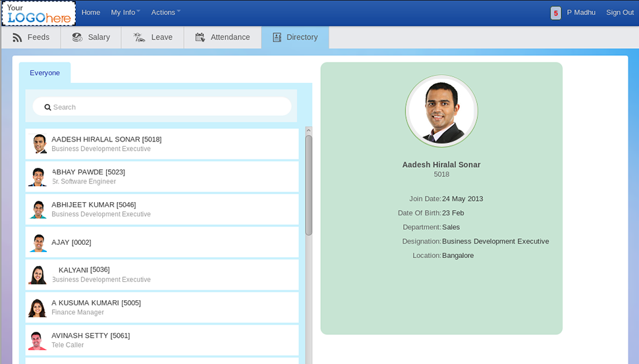Click the Your LOGO here logo
Image resolution: width=639 pixels, height=364 pixels.
tap(39, 13)
